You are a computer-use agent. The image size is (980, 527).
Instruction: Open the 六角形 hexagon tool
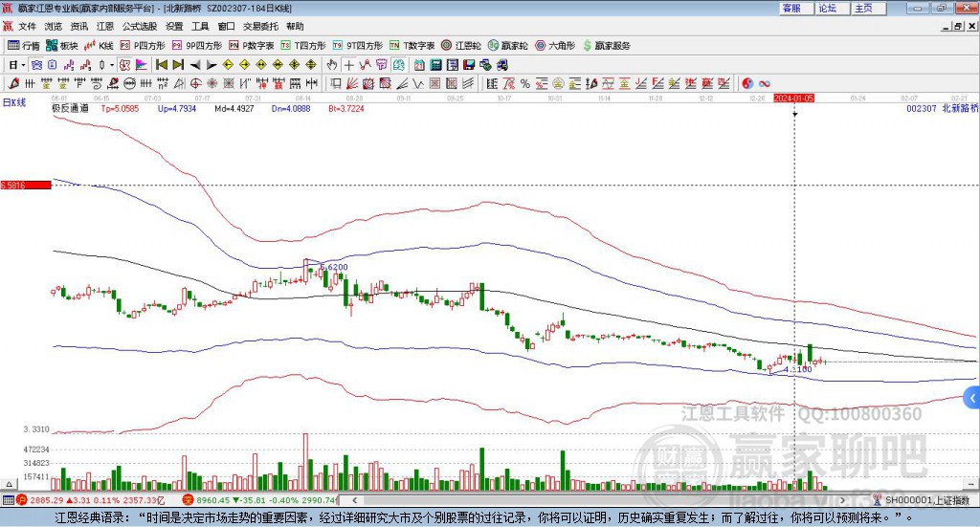point(555,46)
